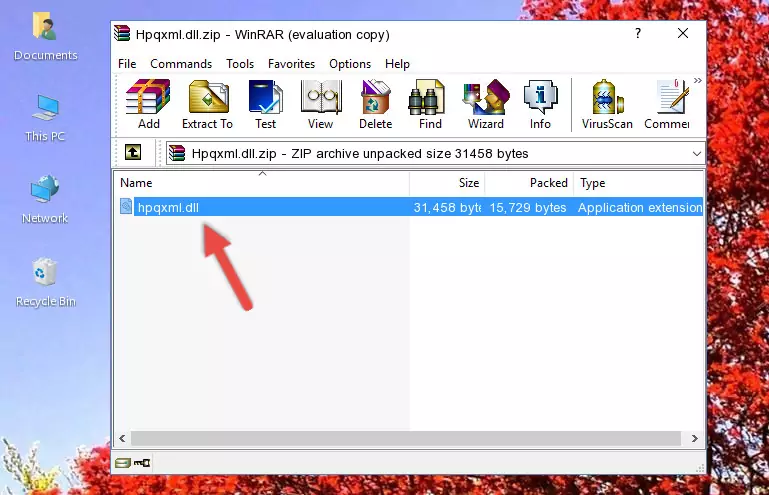This screenshot has height=495, width=769.
Task: Click the password key status bar icon
Action: [142, 462]
